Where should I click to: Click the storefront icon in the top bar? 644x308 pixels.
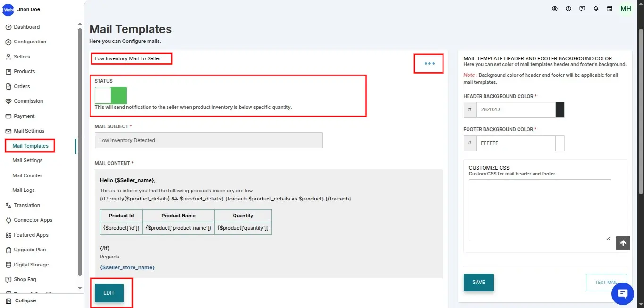coord(609,8)
